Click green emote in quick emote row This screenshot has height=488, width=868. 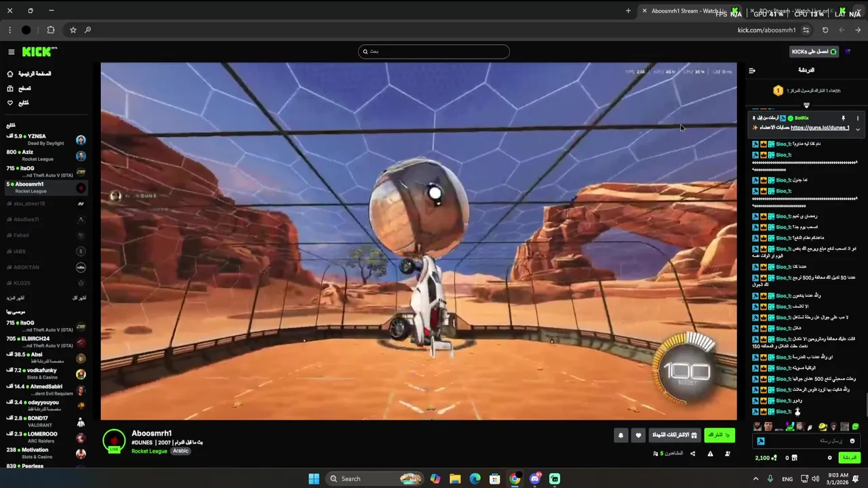pos(855,426)
